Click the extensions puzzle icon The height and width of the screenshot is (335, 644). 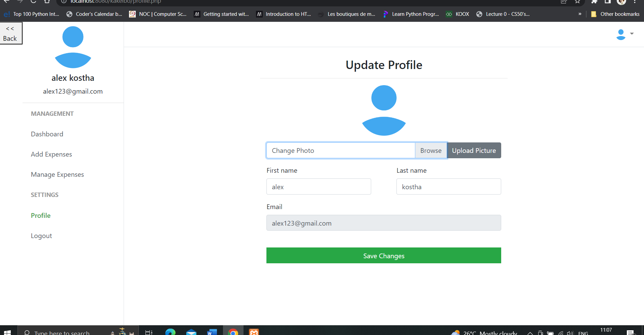pyautogui.click(x=594, y=2)
